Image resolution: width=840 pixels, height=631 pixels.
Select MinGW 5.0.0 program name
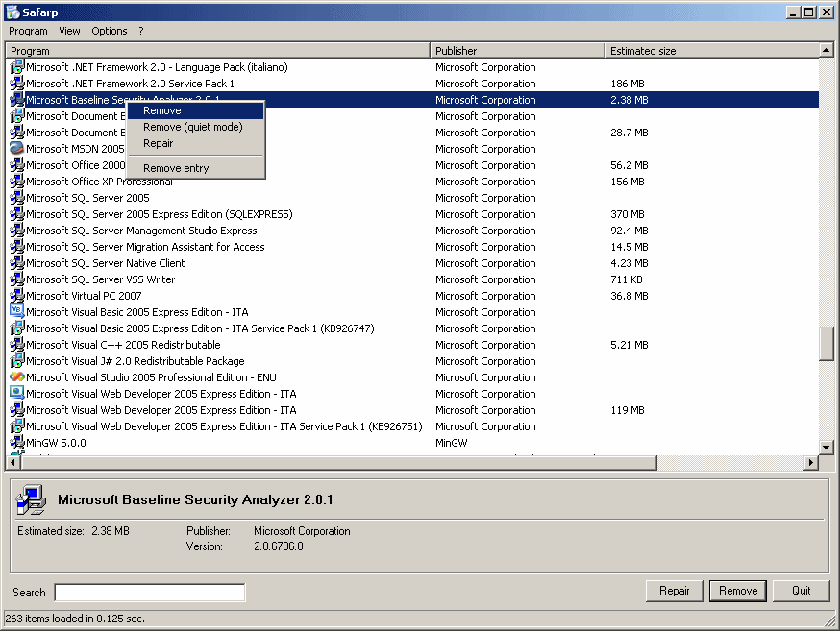coord(57,443)
